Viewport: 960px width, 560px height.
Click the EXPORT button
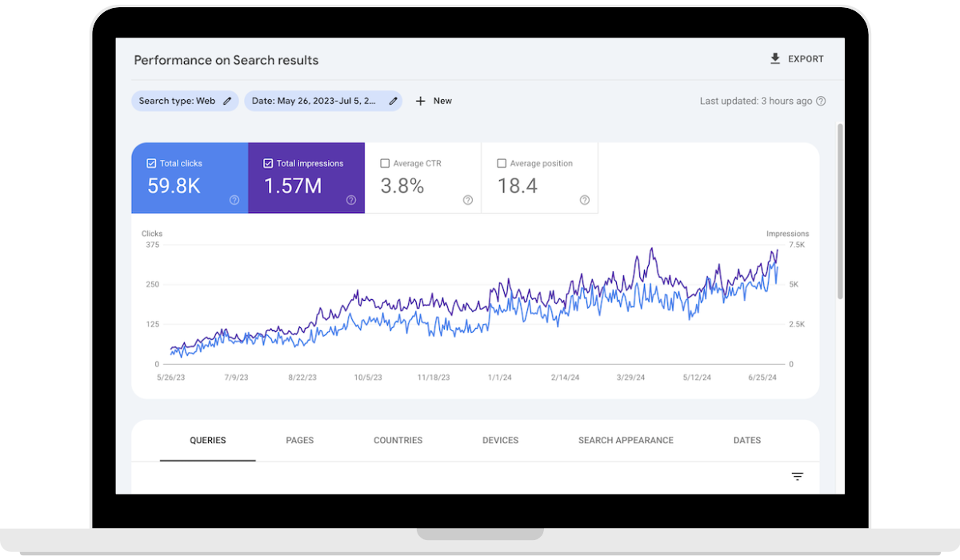point(796,58)
